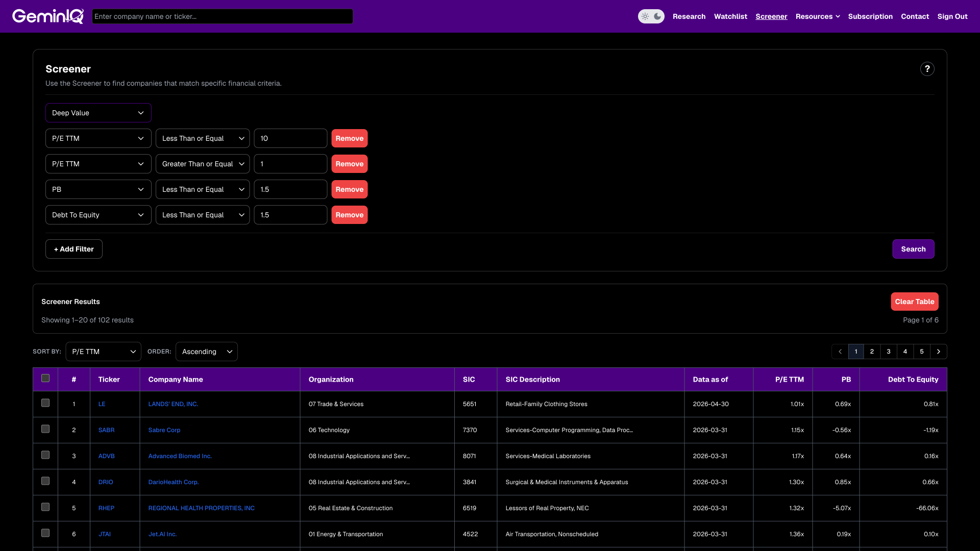
Task: Open DarioHealth Corp. company link
Action: point(174,482)
